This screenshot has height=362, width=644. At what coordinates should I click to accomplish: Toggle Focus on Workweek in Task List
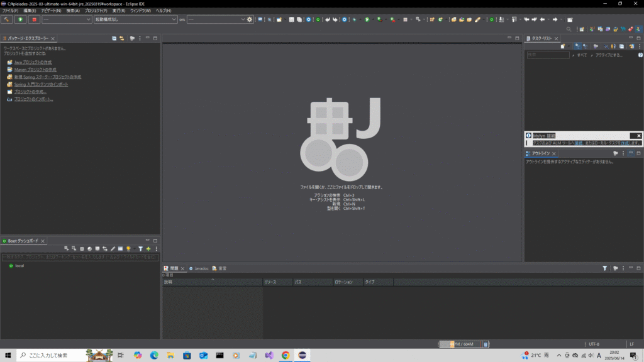(595, 47)
